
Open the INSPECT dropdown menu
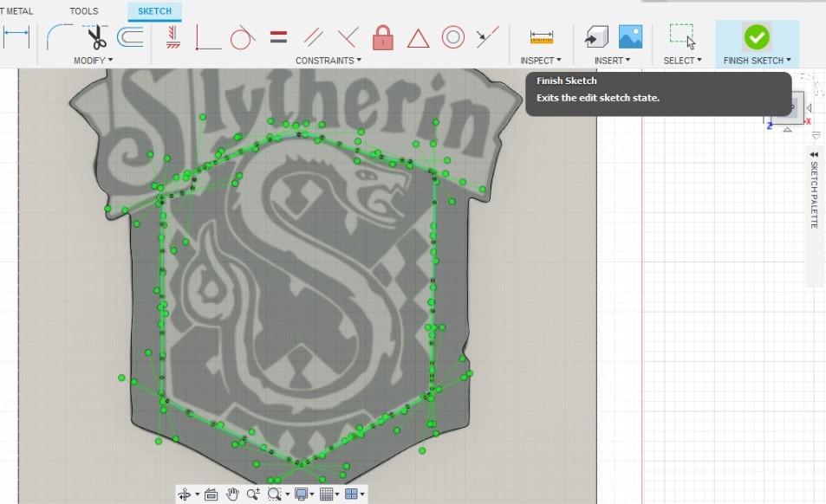[541, 61]
